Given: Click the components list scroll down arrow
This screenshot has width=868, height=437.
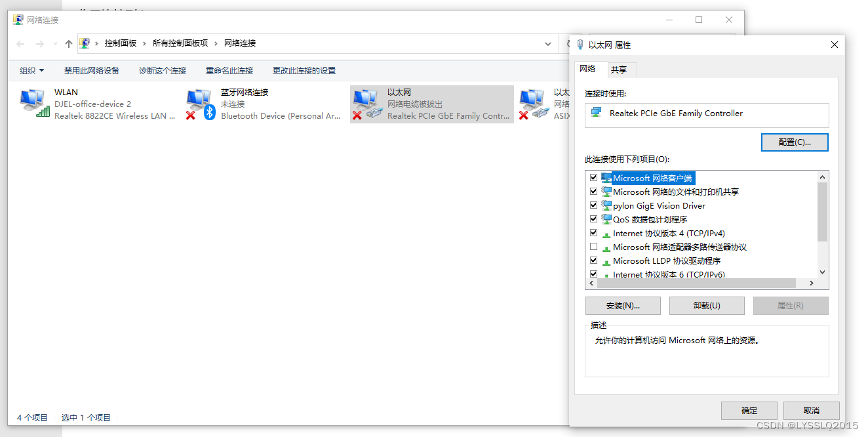Looking at the screenshot, I should 823,272.
